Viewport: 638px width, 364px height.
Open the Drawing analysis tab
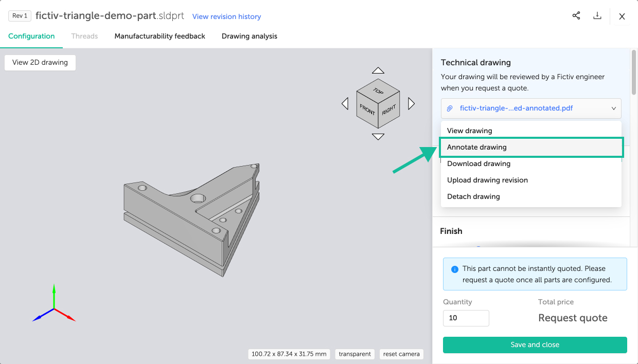tap(249, 36)
